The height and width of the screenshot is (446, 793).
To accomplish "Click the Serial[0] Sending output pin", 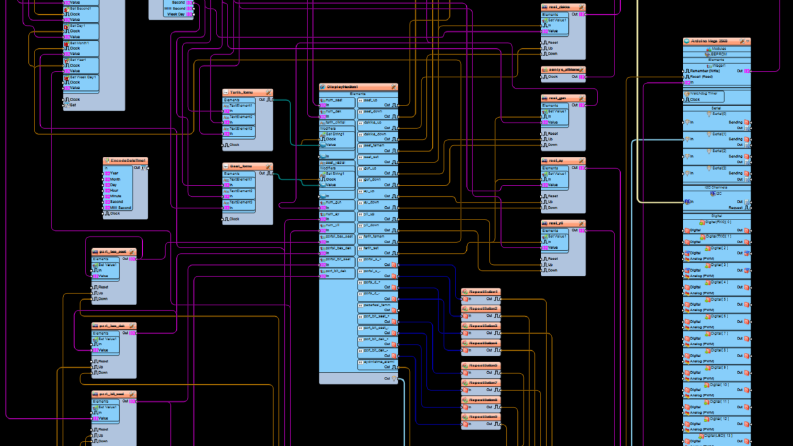I will pyautogui.click(x=747, y=122).
